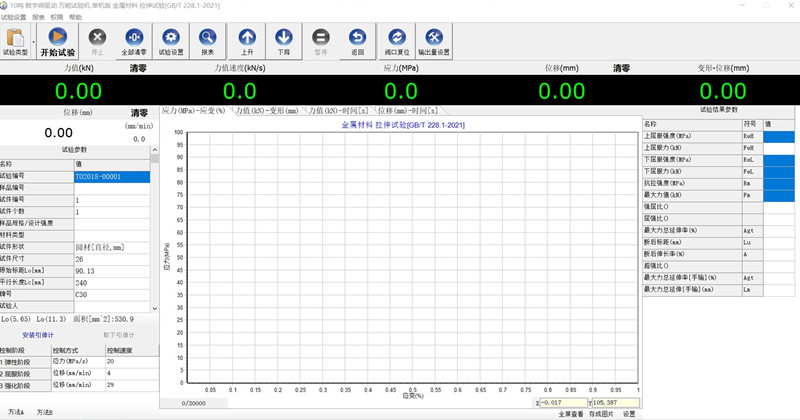Edit 强化阶段 control speed 29
Viewport: 800px width, 420px height.
pyautogui.click(x=132, y=385)
